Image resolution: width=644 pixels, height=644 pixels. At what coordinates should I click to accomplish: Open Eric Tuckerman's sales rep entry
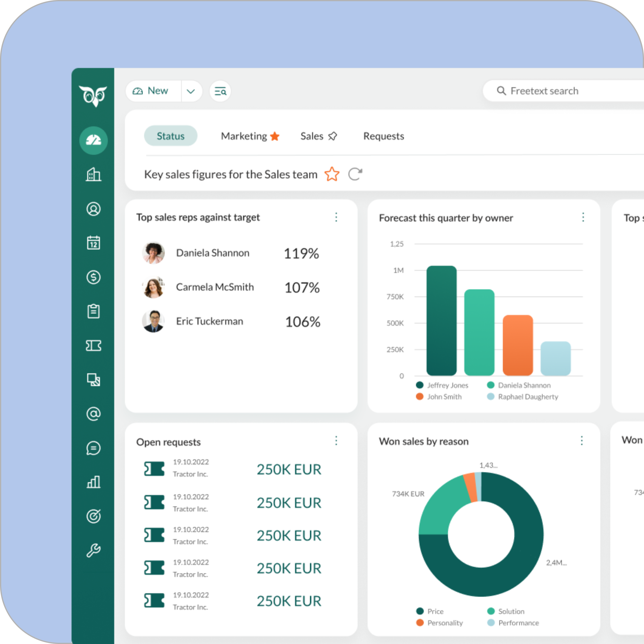[231, 321]
